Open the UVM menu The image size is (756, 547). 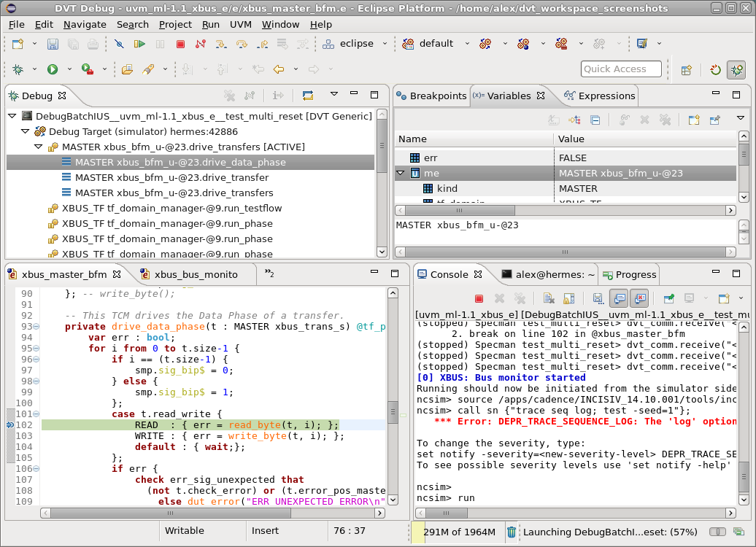click(x=240, y=24)
